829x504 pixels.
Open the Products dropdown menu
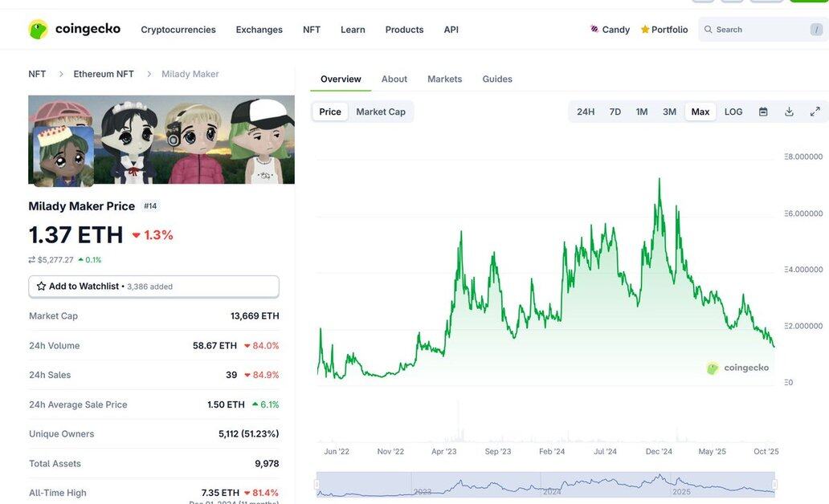click(404, 30)
